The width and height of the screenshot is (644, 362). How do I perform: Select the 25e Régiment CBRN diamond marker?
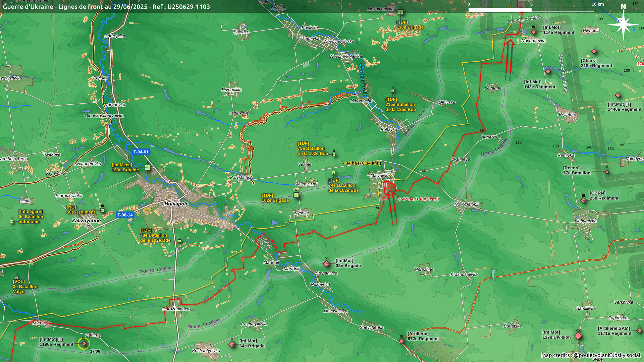583,200
